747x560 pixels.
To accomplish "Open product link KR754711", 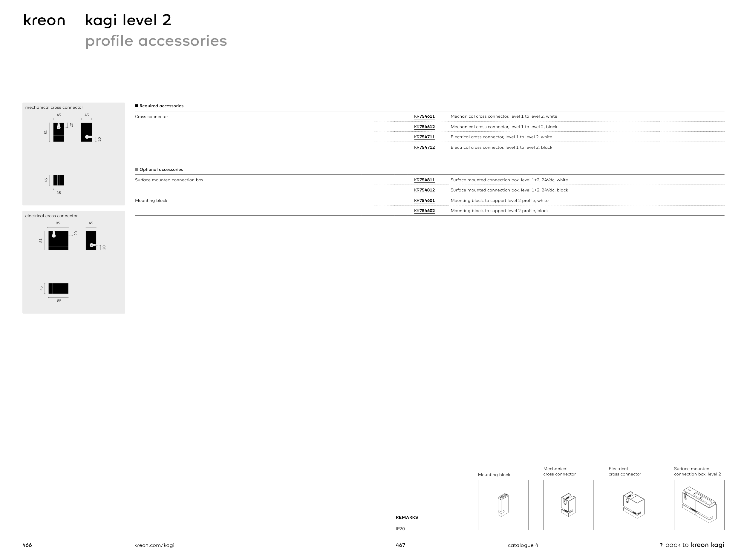I will [x=424, y=137].
